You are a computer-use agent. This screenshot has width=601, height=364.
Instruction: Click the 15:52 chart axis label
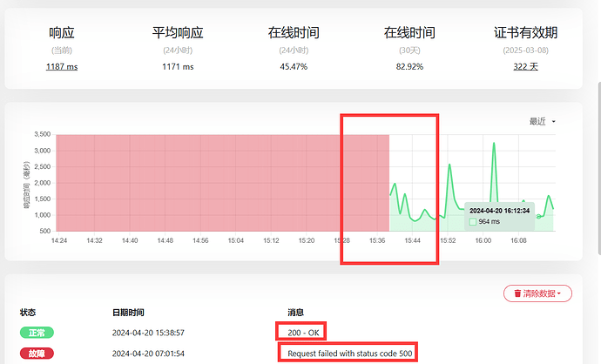click(448, 240)
